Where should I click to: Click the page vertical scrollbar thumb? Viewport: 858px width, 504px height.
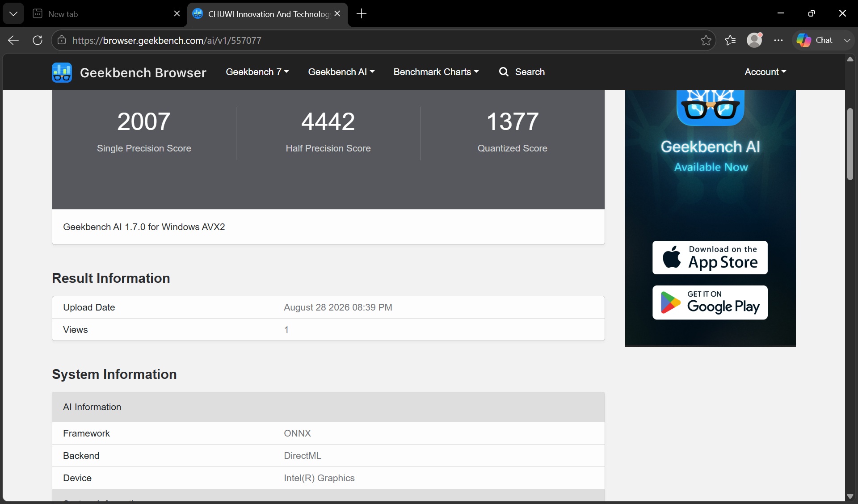[850, 144]
